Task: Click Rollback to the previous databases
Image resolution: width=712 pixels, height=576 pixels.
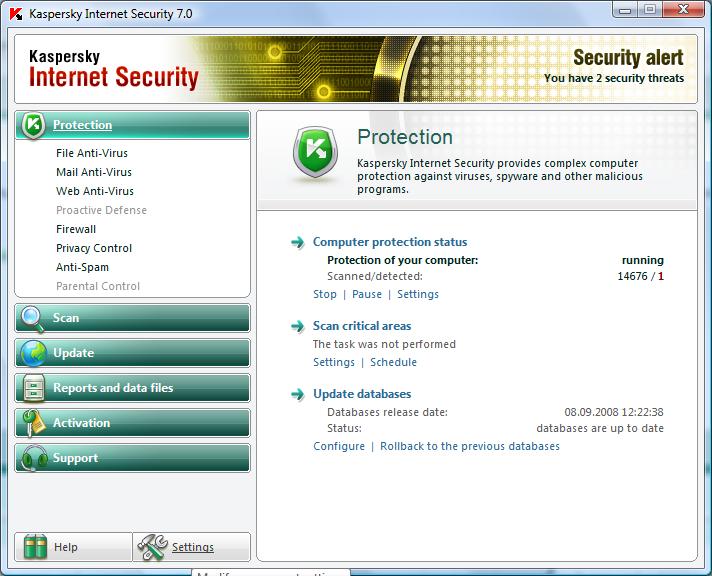Action: pos(470,446)
